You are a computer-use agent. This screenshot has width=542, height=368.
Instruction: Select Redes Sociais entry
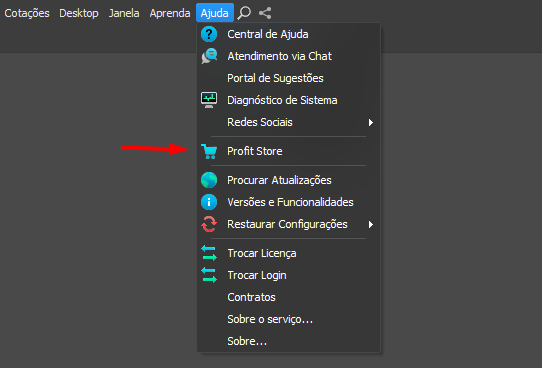pyautogui.click(x=289, y=122)
